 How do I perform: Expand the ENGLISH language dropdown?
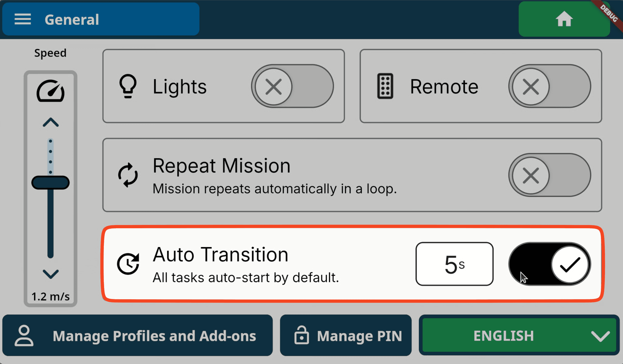519,335
